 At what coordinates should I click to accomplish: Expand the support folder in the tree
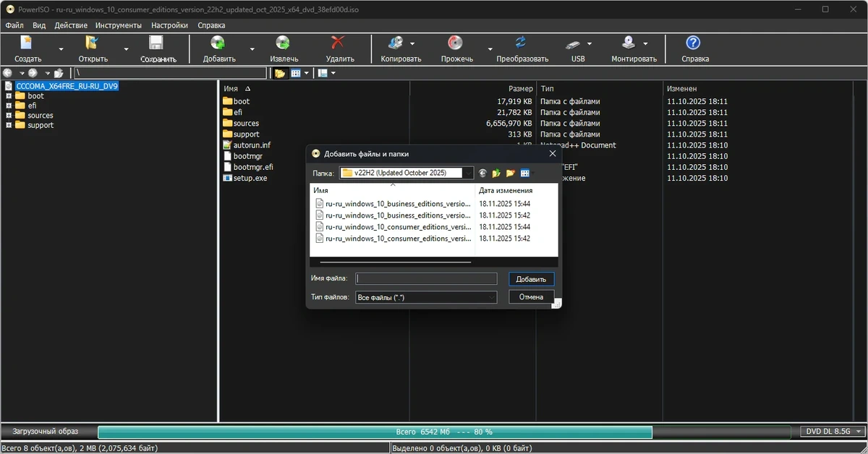pyautogui.click(x=9, y=125)
